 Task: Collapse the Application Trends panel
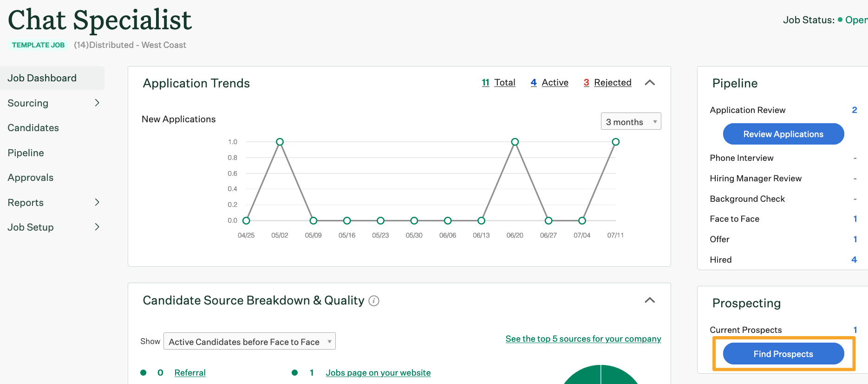(x=650, y=83)
